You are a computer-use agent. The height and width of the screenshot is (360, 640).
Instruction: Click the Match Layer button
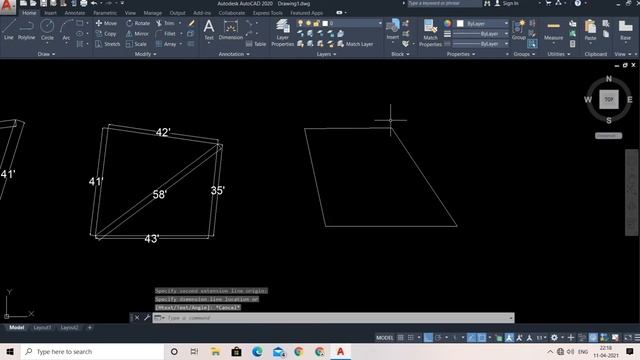click(x=355, y=44)
